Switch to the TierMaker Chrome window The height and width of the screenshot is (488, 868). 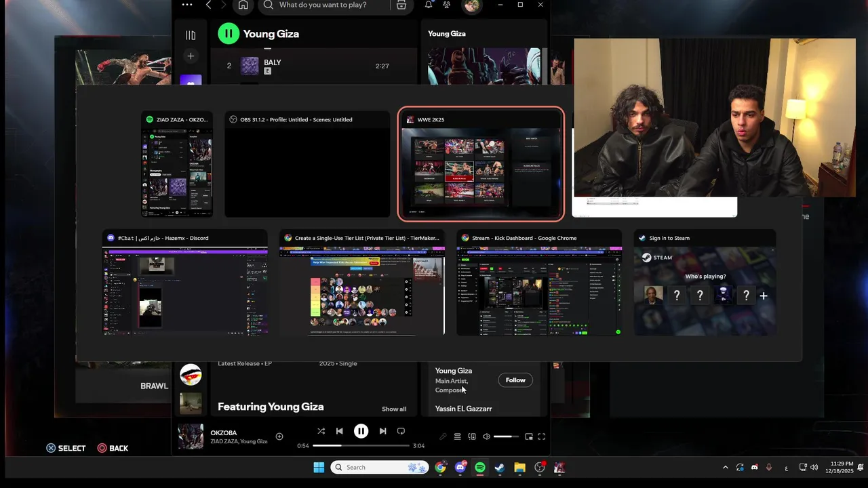tap(362, 283)
